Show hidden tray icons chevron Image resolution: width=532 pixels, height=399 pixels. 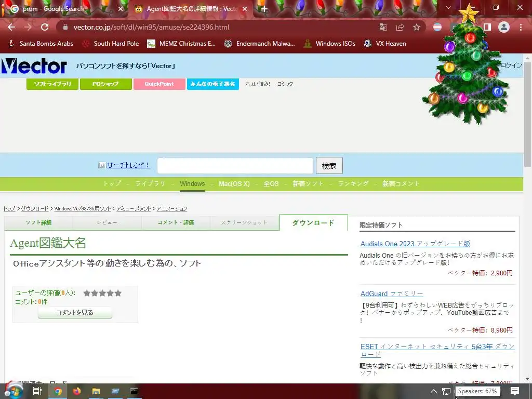pos(434,391)
